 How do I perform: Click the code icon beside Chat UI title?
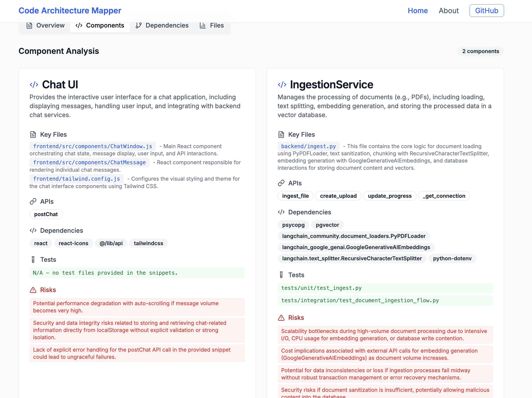[x=34, y=85]
